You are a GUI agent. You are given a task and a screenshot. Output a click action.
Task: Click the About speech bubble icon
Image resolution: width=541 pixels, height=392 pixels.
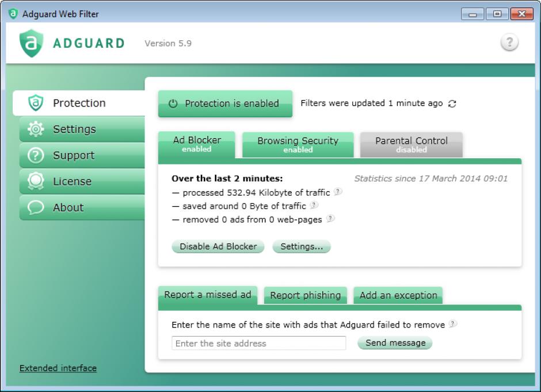(x=36, y=207)
